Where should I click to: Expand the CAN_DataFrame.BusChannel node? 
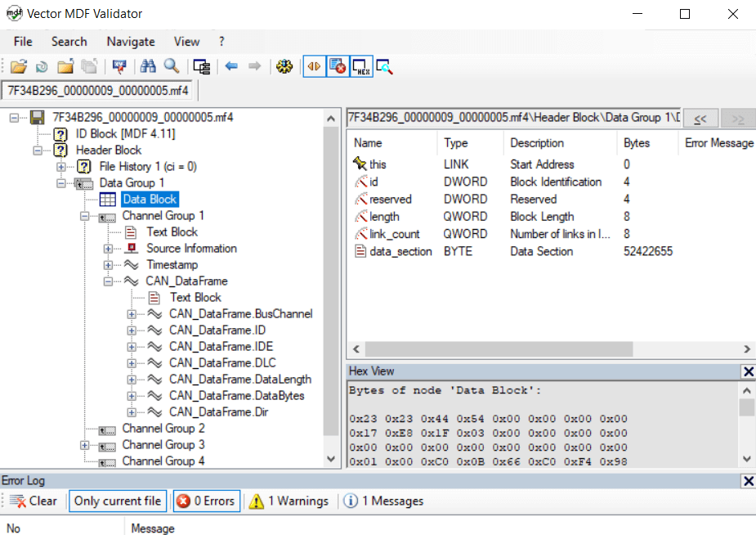(131, 314)
